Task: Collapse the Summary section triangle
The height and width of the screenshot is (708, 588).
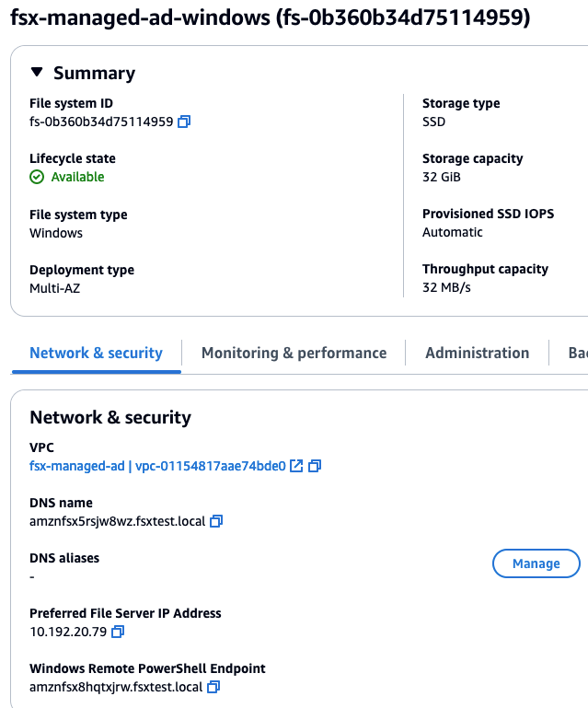Action: pos(37,73)
